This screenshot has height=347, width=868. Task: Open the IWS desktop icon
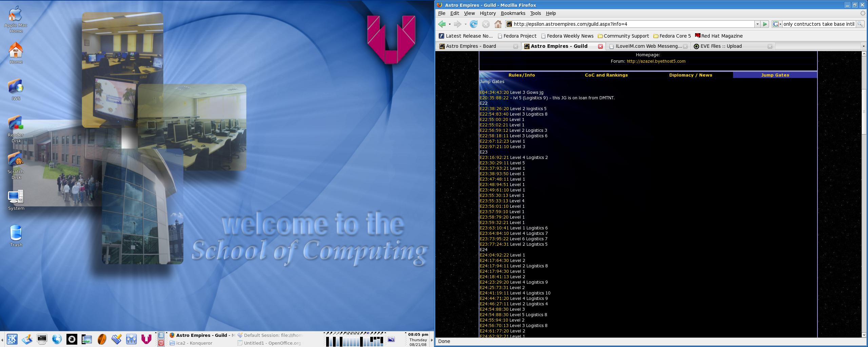tap(16, 90)
